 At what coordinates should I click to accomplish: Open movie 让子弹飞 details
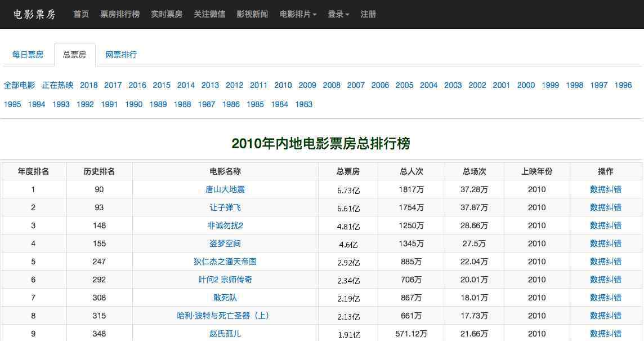tap(225, 208)
